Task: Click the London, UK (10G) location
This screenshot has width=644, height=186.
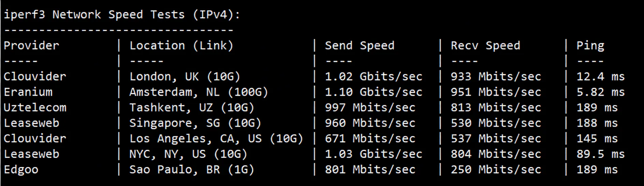Action: (x=185, y=77)
